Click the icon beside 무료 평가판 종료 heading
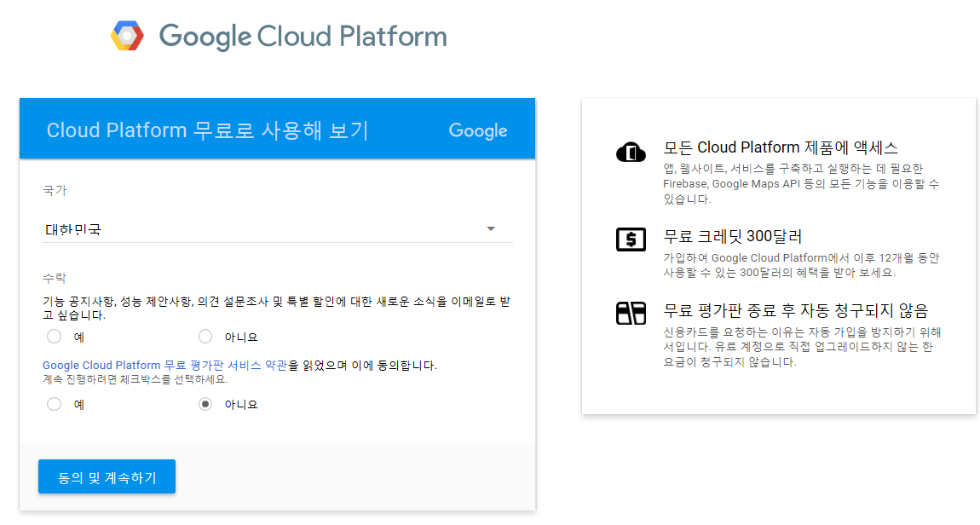This screenshot has width=980, height=525. point(631,313)
